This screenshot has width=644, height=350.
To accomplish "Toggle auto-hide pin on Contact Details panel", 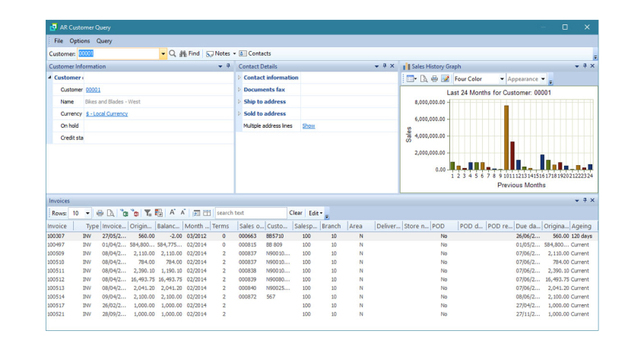I will pyautogui.click(x=385, y=66).
